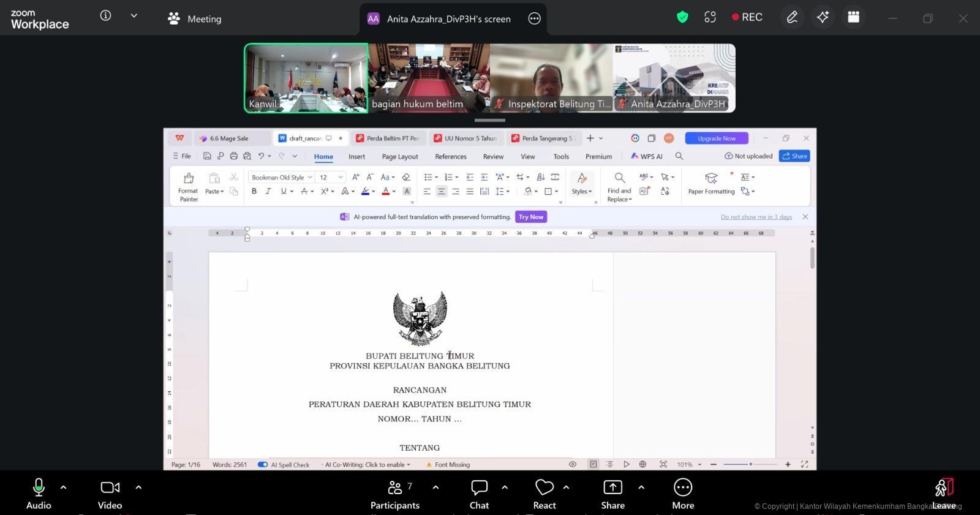Image resolution: width=980 pixels, height=515 pixels.
Task: Click Do not show me in 3 days link
Action: coord(756,217)
